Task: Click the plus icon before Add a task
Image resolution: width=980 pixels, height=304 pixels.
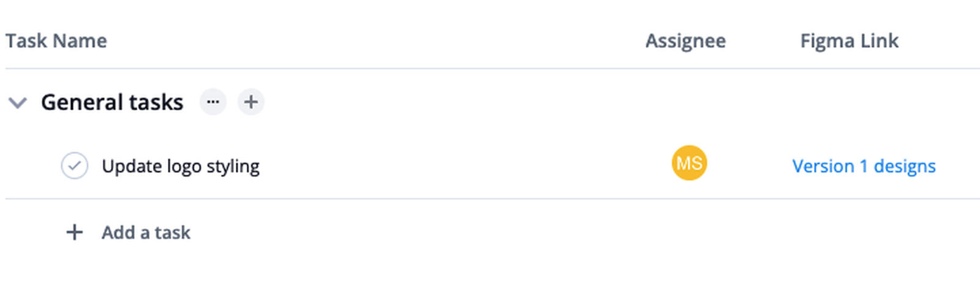Action: click(74, 232)
